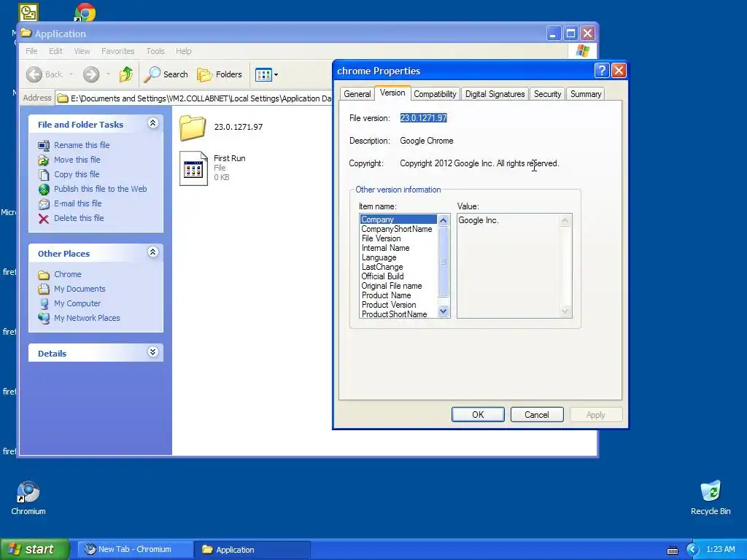Click the Explorer address bar path field
Image resolution: width=747 pixels, height=560 pixels.
click(x=194, y=98)
